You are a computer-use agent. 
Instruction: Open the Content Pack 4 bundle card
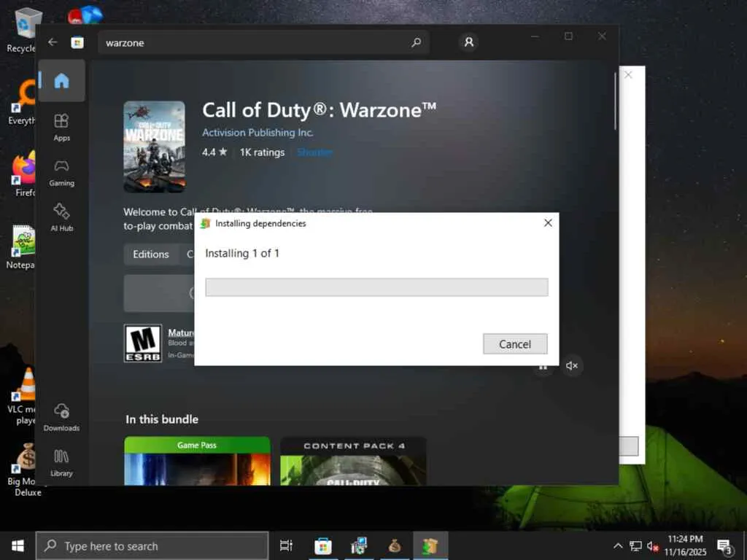[x=353, y=461]
